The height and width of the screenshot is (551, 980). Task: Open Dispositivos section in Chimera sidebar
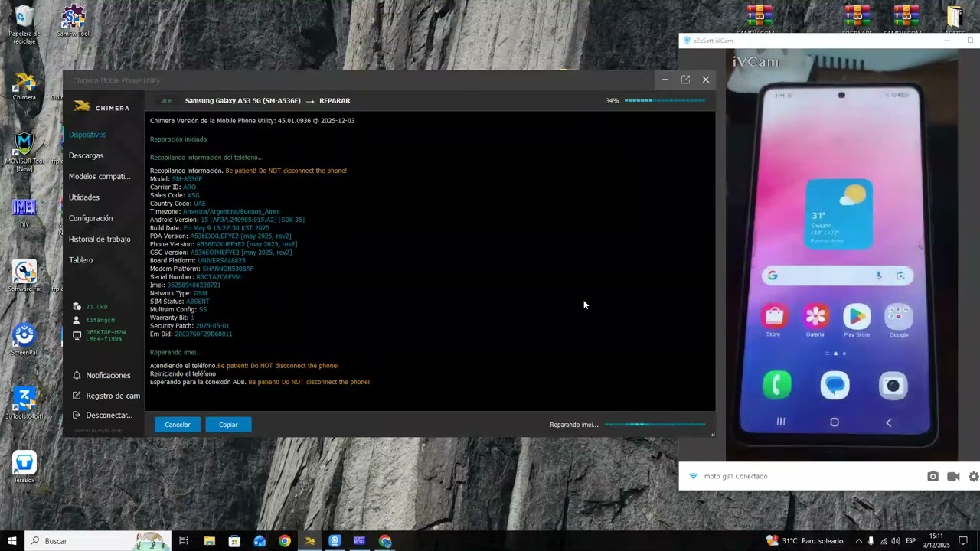tap(87, 135)
